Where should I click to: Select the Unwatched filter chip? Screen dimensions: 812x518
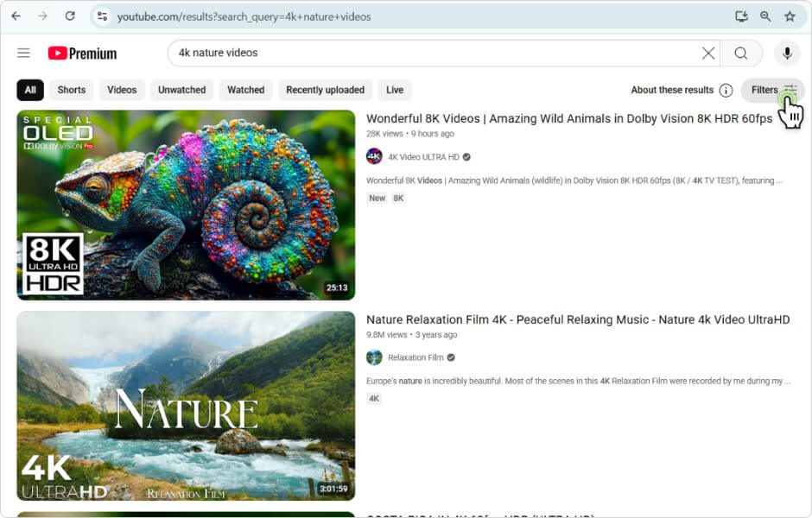[x=181, y=91]
